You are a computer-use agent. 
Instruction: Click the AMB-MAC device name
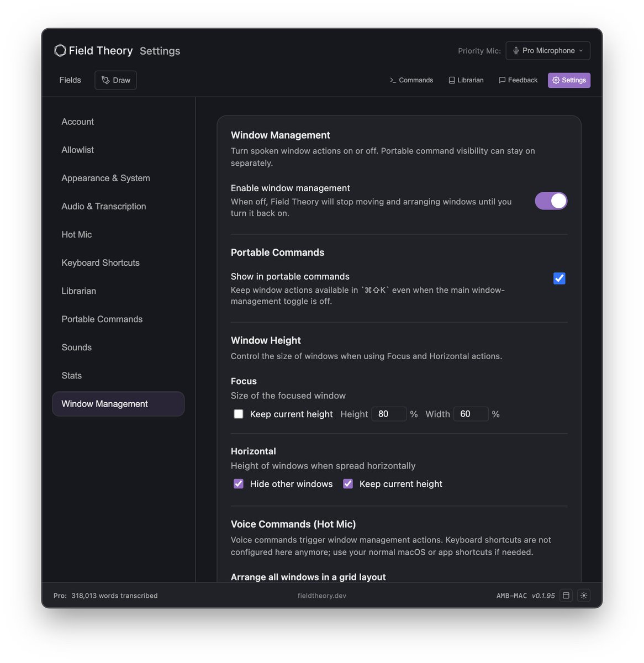[511, 596]
